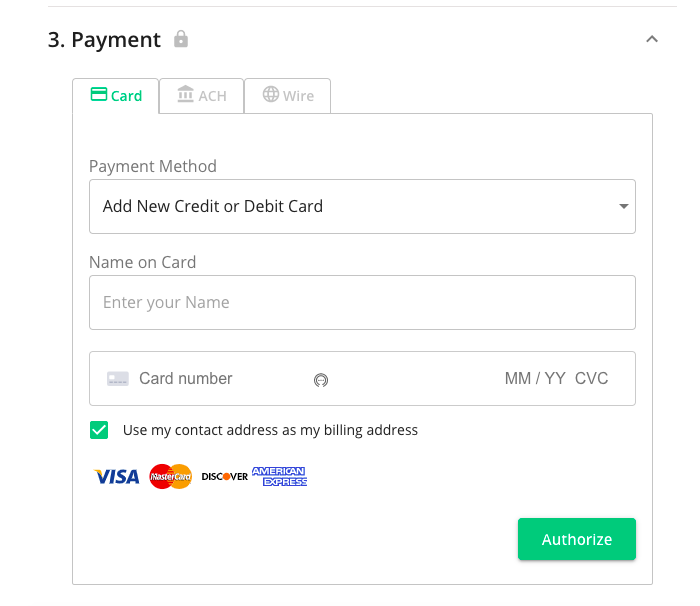Click the green credit card tab icon
This screenshot has height=606, width=700.
point(99,94)
